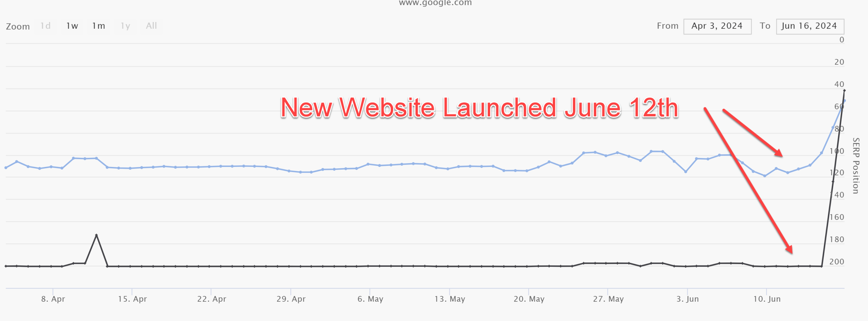868x321 pixels.
Task: Open the From date field Apr 3, 2024
Action: tap(717, 26)
